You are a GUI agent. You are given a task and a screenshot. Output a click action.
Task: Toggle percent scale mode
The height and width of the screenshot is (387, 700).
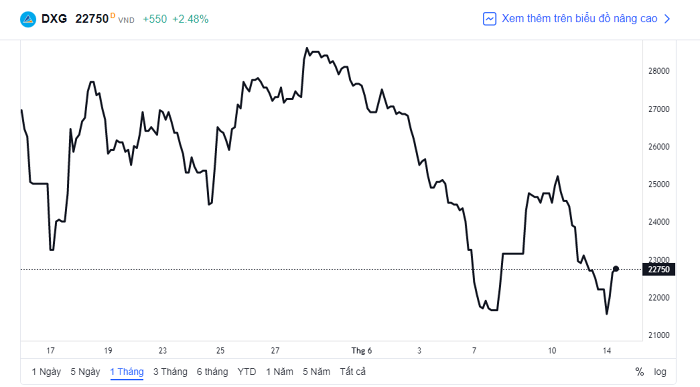click(639, 372)
